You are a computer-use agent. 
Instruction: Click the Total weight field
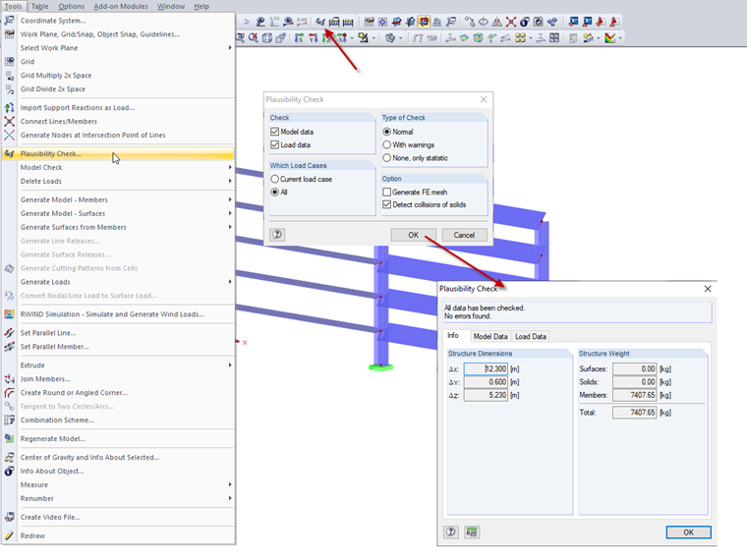[x=635, y=413]
